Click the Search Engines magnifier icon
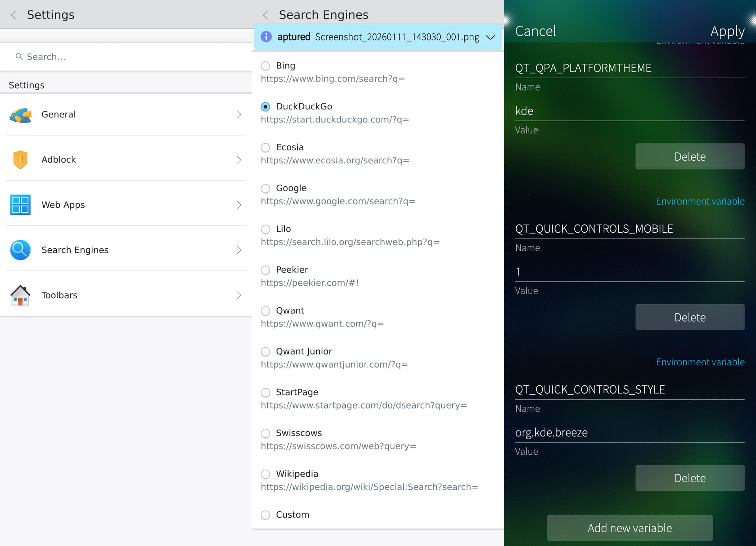Screen dimensions: 756x546 click(20, 250)
